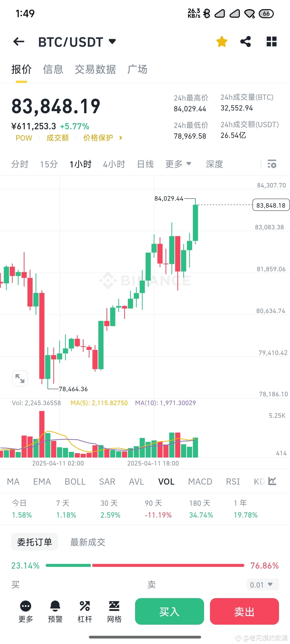
Task: Open the layout grid icon at top right
Action: (271, 41)
